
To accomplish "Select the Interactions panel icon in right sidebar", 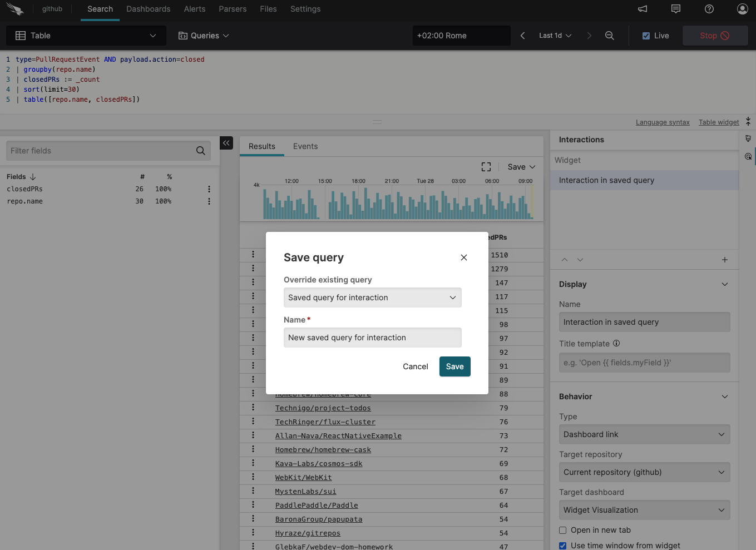I will pos(748,156).
